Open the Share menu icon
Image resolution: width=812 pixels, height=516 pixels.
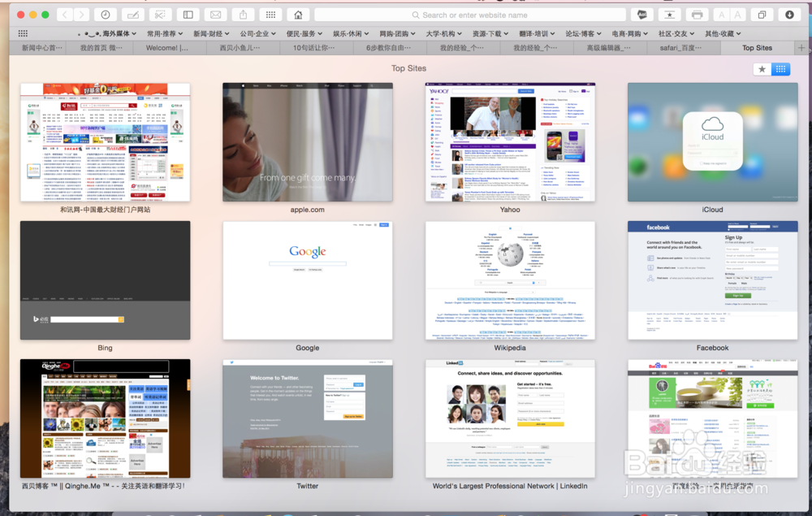click(243, 15)
